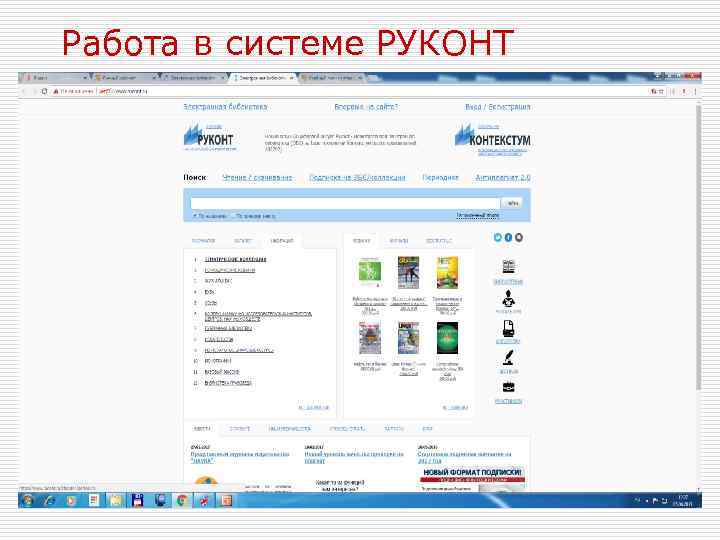
Task: Click the РУКОНТ logo
Action: (x=209, y=137)
